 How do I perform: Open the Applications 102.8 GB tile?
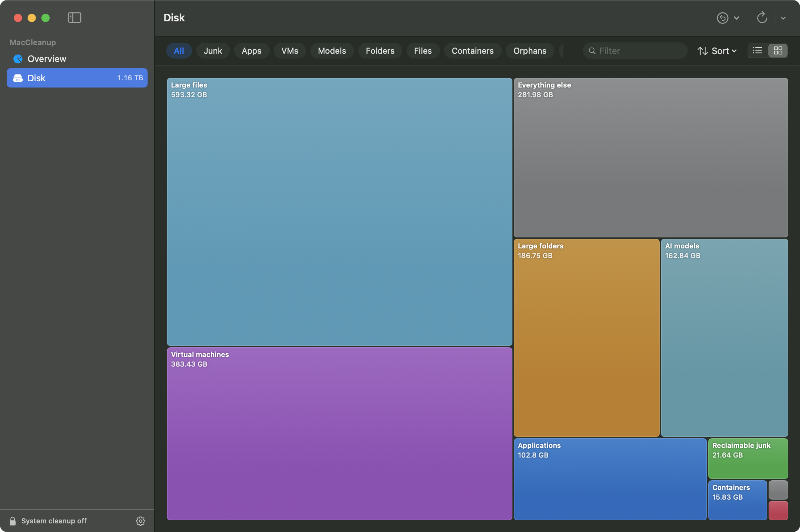[x=610, y=479]
